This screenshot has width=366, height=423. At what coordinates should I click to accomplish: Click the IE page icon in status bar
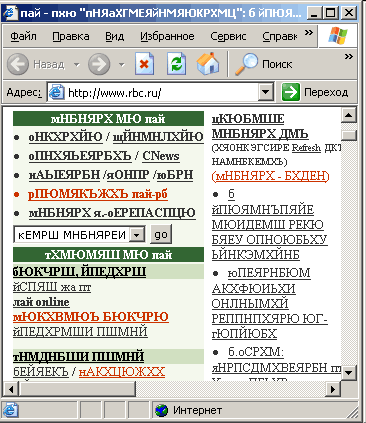(x=11, y=410)
